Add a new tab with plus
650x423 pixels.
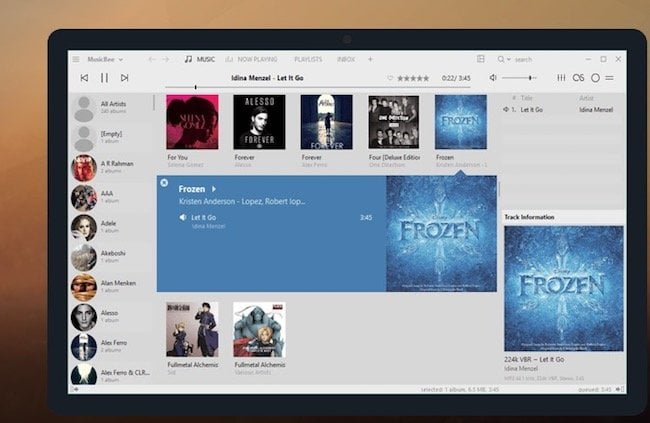coord(371,59)
